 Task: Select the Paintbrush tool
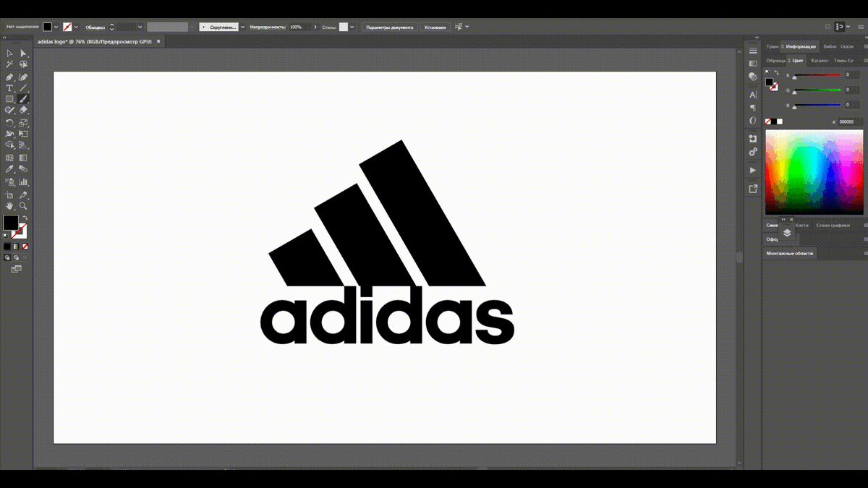point(23,98)
